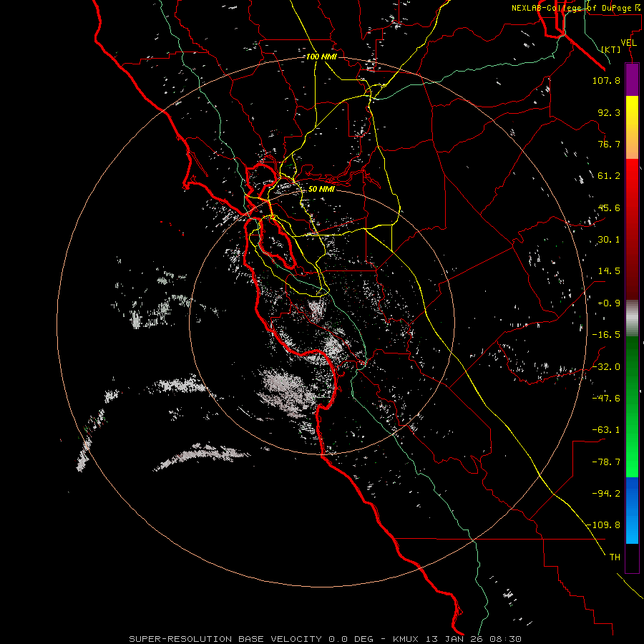Click the 45.6 velocity scale value
Image resolution: width=644 pixels, height=644 pixels.
609,208
